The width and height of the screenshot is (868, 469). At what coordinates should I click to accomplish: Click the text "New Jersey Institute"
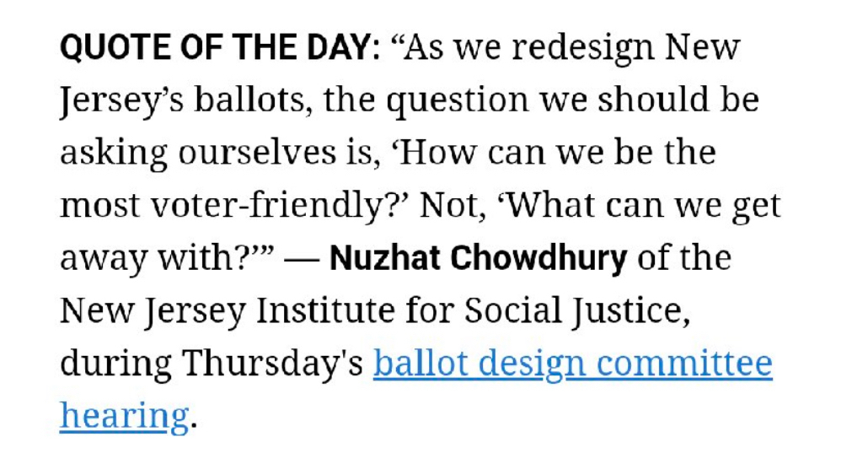(228, 311)
